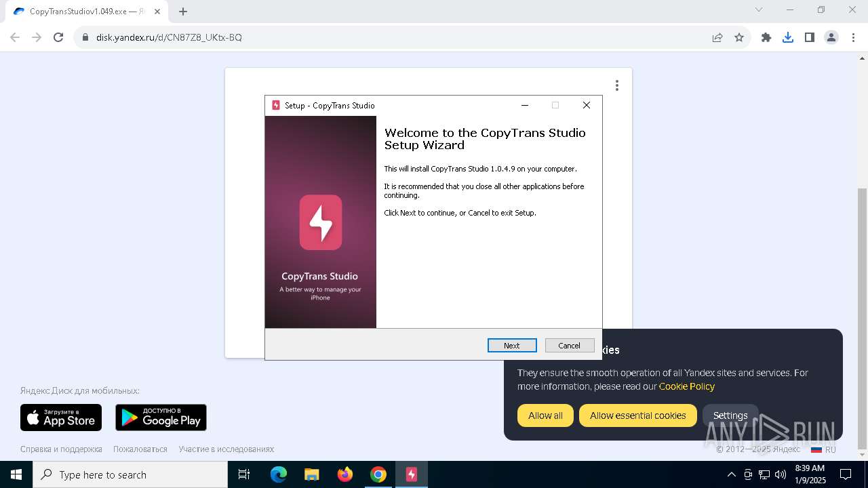The image size is (868, 488).
Task: Click the Windows taskbar search box
Action: pyautogui.click(x=130, y=474)
